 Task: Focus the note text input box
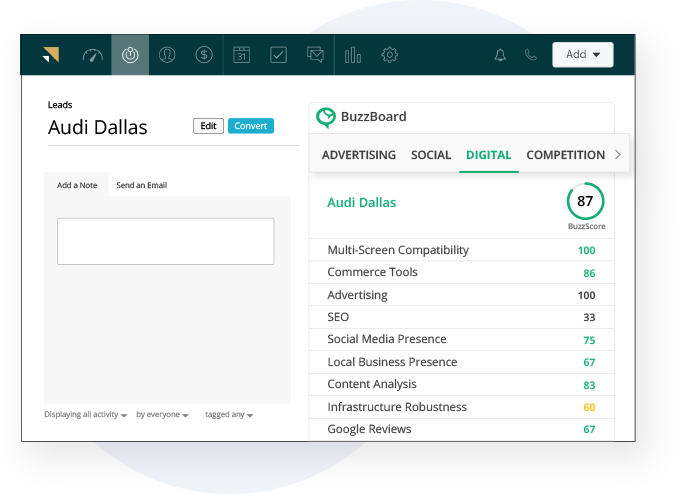(166, 241)
